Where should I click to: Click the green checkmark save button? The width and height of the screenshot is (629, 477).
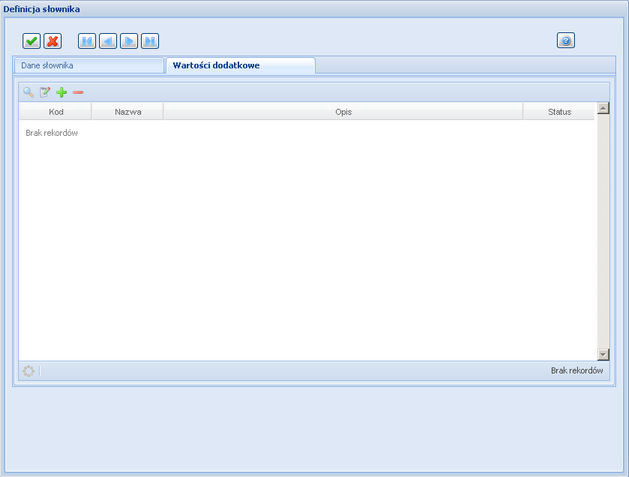click(32, 41)
